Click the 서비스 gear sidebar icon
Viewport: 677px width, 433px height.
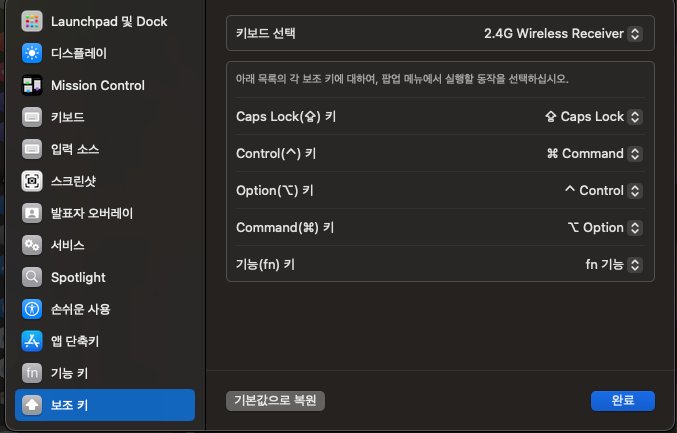(32, 245)
